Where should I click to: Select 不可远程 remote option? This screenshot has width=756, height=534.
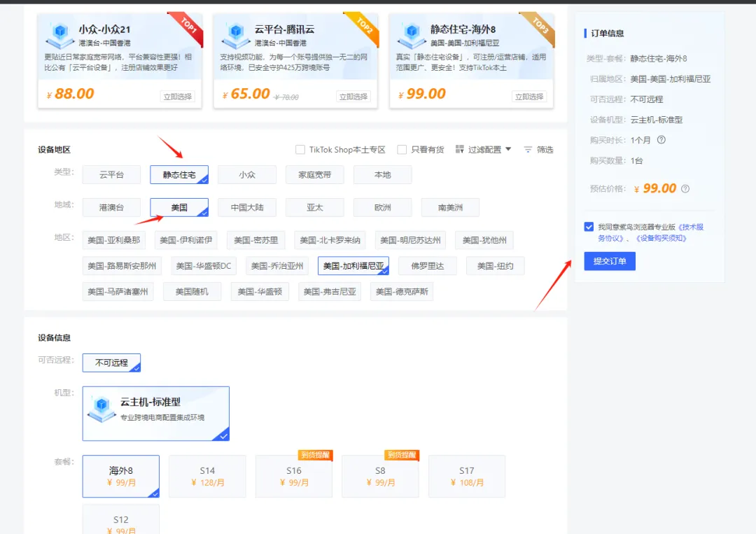click(x=111, y=363)
